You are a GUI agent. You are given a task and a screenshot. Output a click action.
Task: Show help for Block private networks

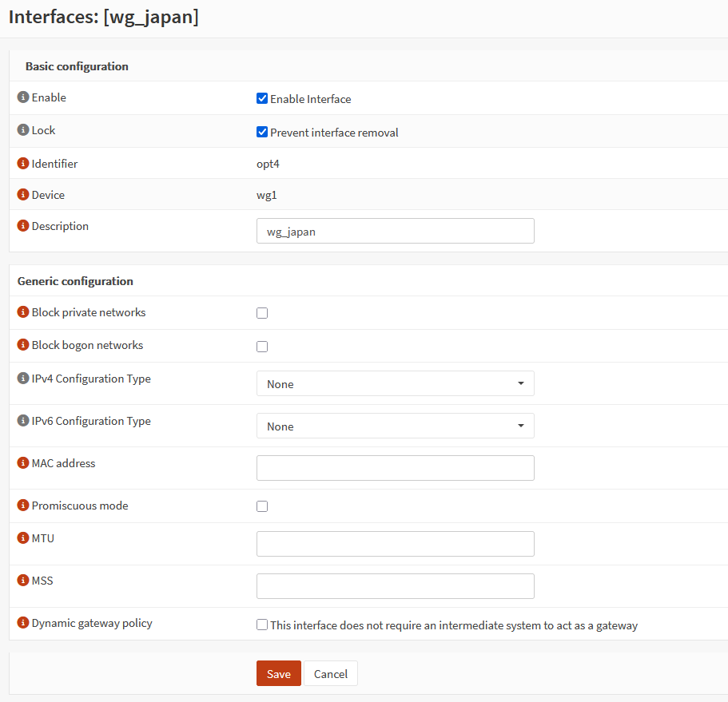click(23, 312)
